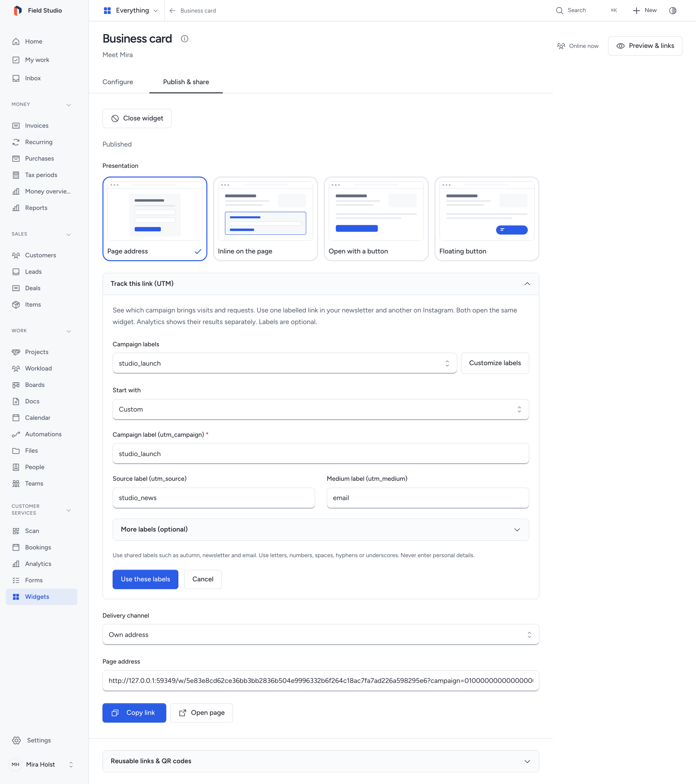Open Items in the sidebar
Screen dimensions: 696x784
click(41, 304)
